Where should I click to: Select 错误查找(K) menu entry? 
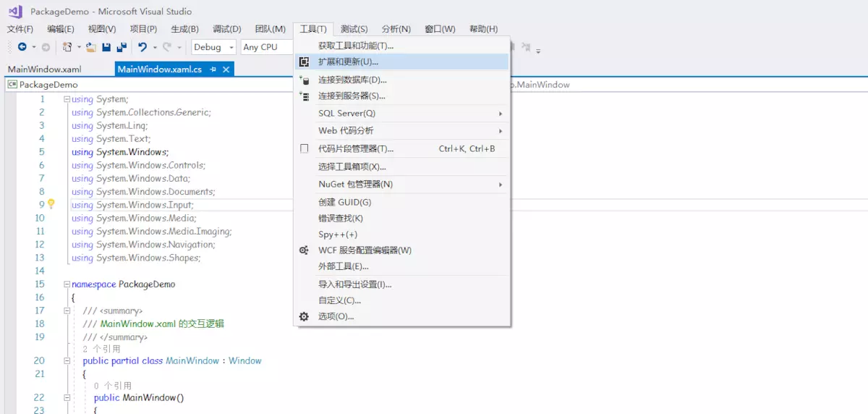(x=401, y=219)
